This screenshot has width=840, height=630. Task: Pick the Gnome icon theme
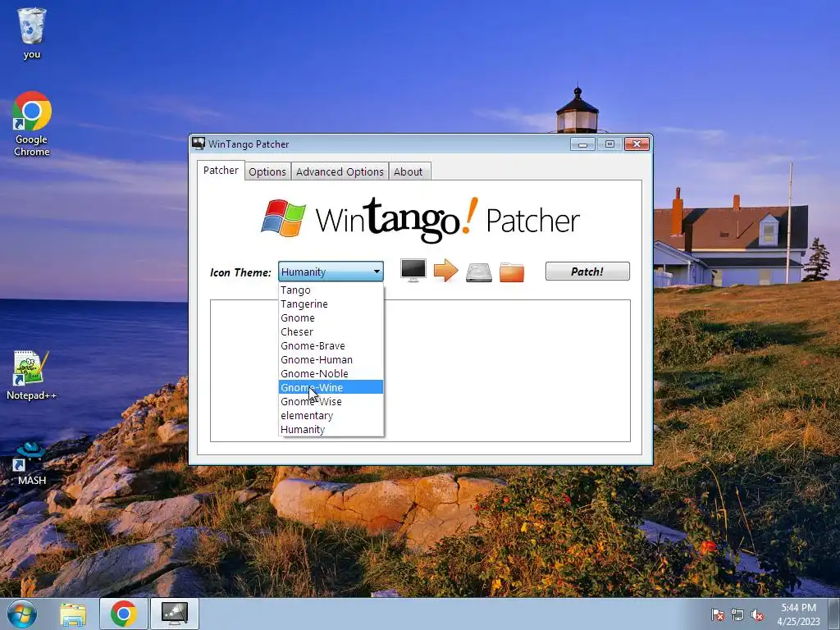tap(331, 317)
